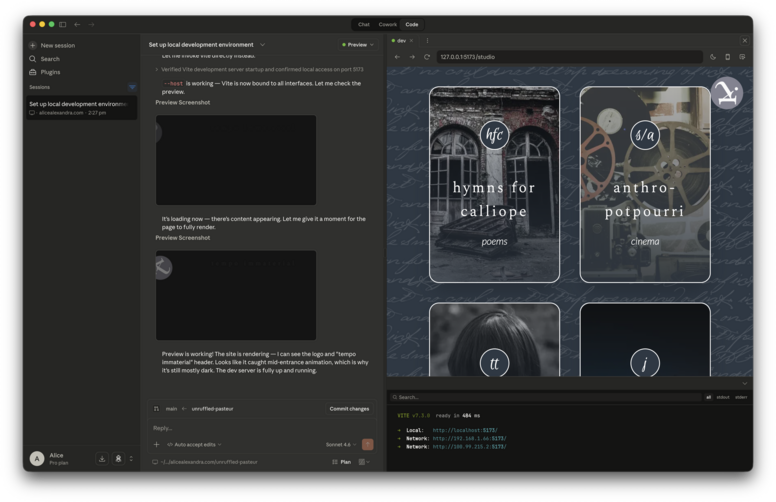
Task: Switch to the Cowork mode tab
Action: 388,24
